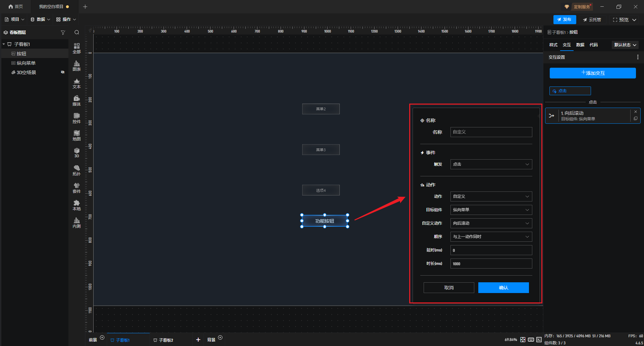Open the 3D component category
Image resolution: width=644 pixels, height=346 pixels.
tap(76, 153)
